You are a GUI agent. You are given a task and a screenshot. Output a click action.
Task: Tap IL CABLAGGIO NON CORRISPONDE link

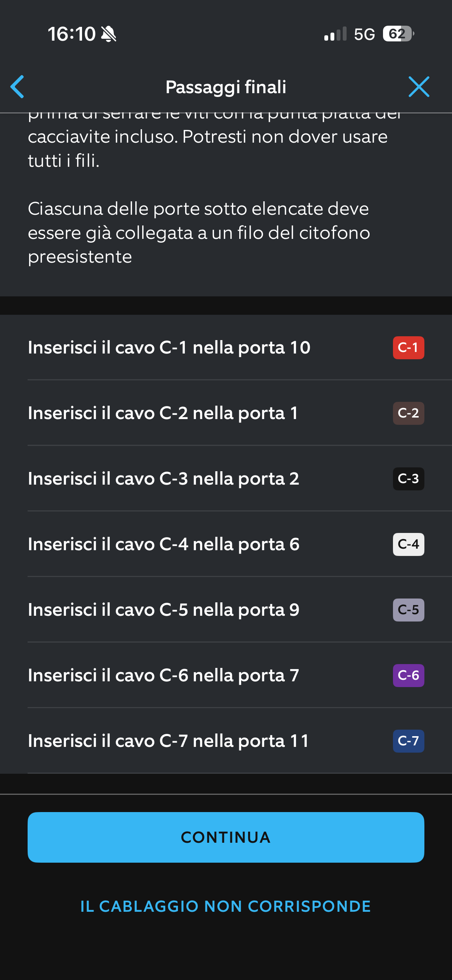tap(225, 906)
